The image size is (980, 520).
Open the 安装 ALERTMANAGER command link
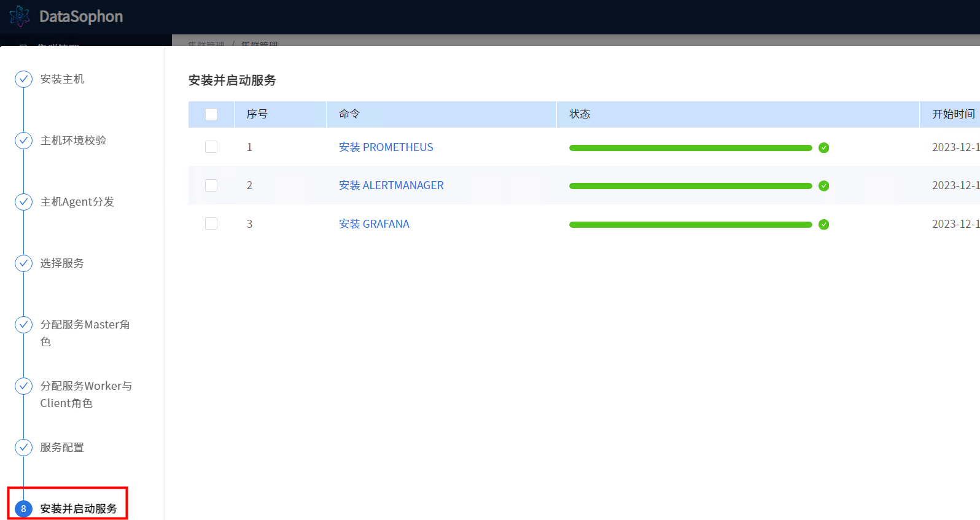[391, 185]
